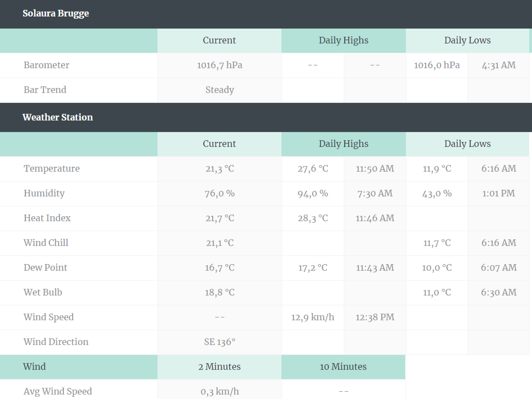
Task: Click dew point low 10,0 °C
Action: tap(437, 267)
